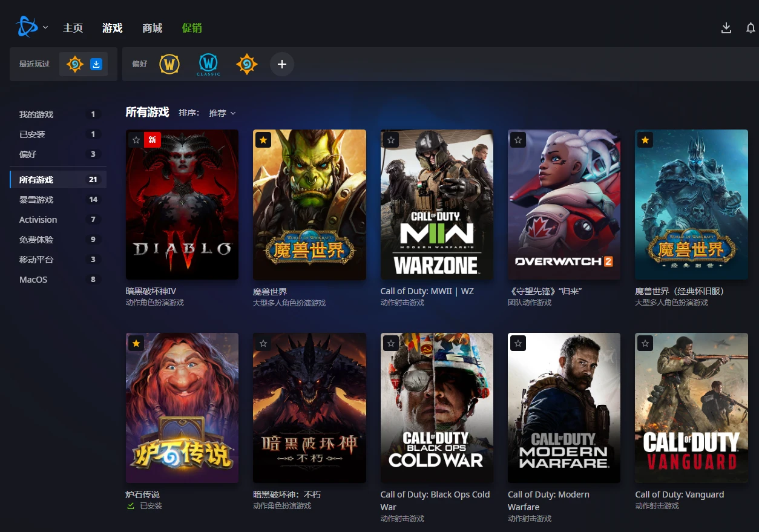Screen dimensions: 759x532
Task: Filter by 暴雪游戏 in the sidebar
Action: 58,200
